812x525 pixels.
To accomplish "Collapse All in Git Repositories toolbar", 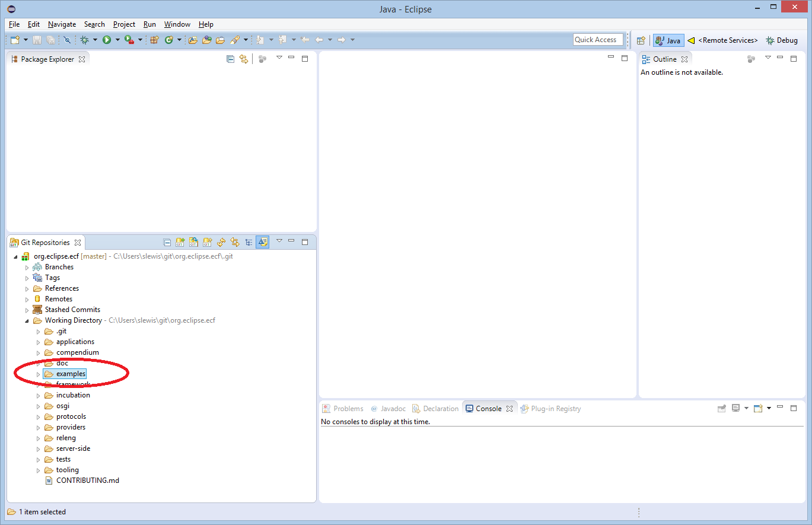I will (x=167, y=242).
